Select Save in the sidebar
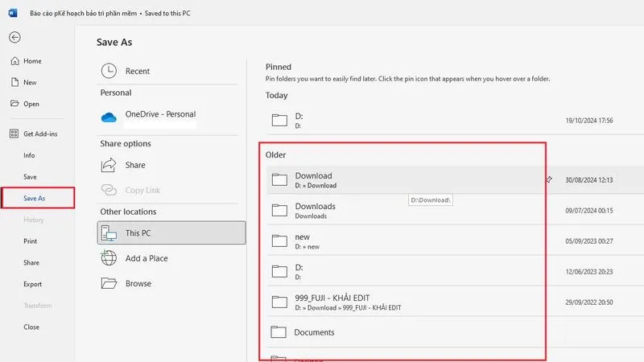 click(30, 176)
